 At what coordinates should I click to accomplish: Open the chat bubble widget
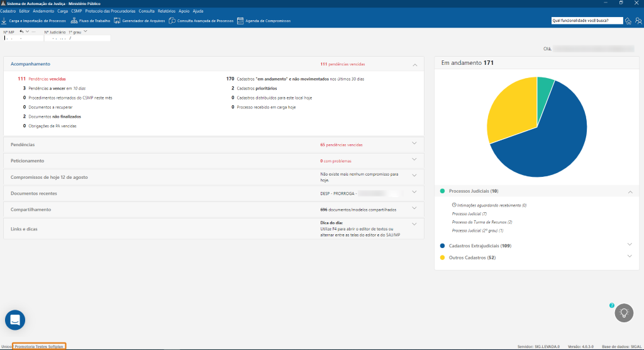coord(15,320)
